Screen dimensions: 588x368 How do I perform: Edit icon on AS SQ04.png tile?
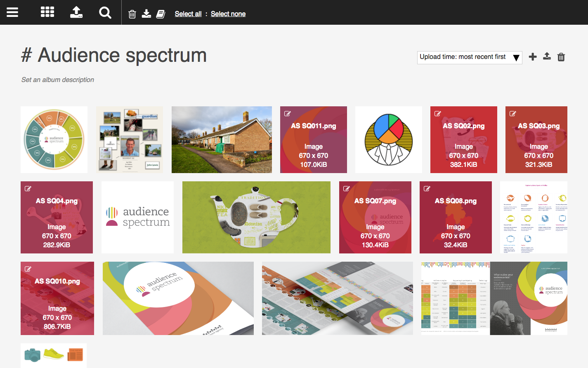point(28,189)
